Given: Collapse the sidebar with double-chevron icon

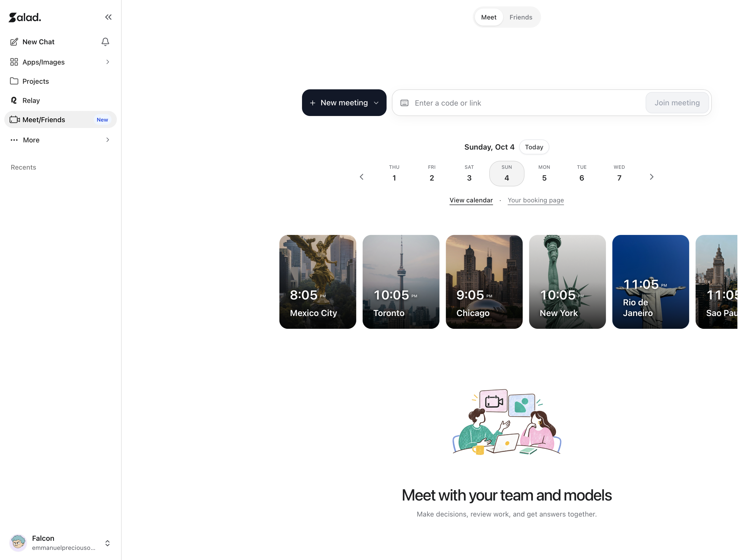Looking at the screenshot, I should [108, 17].
